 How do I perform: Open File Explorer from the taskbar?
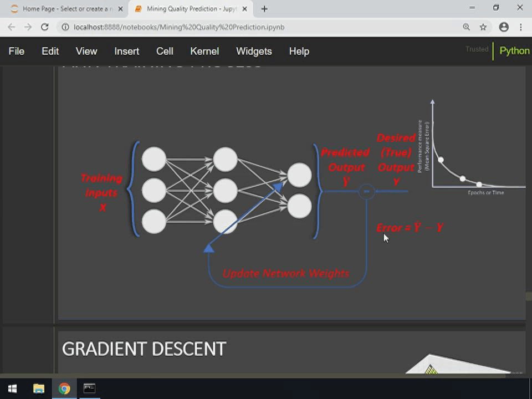click(x=38, y=388)
